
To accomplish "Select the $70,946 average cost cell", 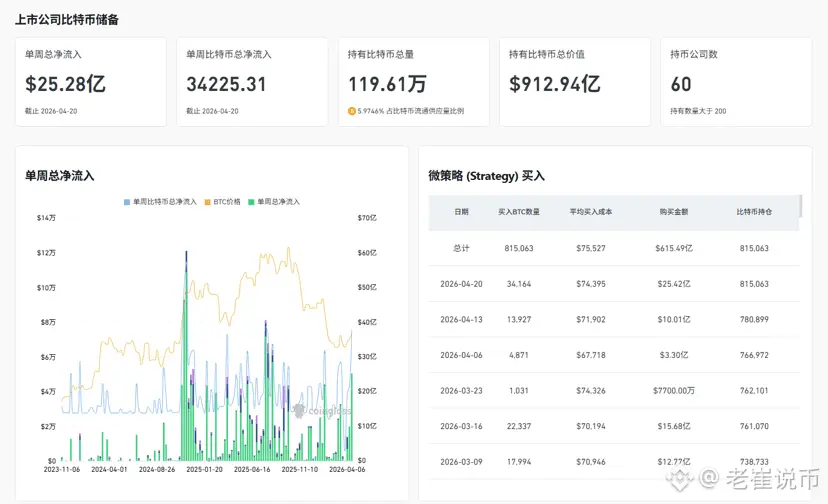I will click(x=591, y=462).
